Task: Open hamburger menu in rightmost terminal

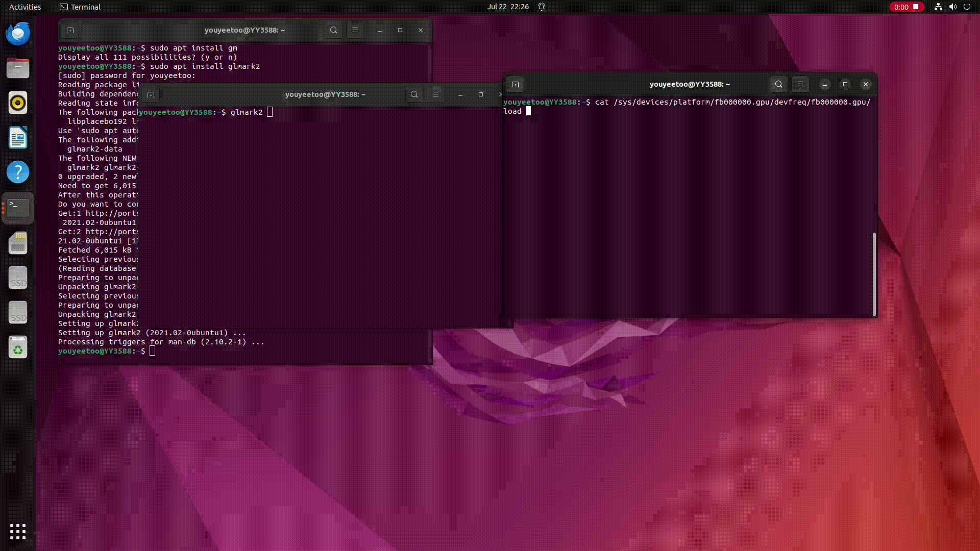Action: click(x=800, y=85)
